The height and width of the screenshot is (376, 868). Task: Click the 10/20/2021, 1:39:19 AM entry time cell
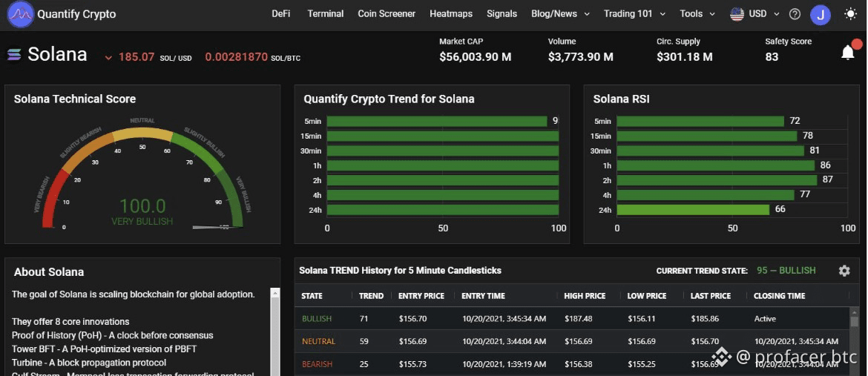[504, 364]
